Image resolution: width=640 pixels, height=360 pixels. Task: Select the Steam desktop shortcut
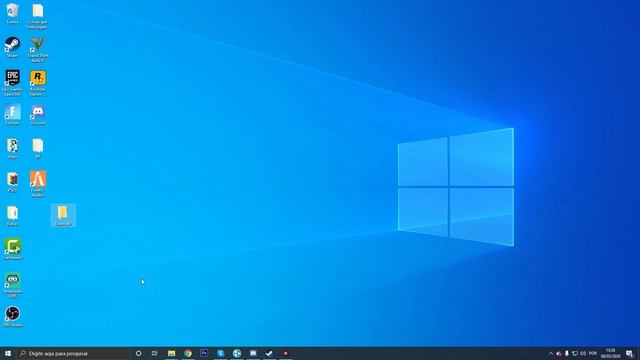click(12, 47)
